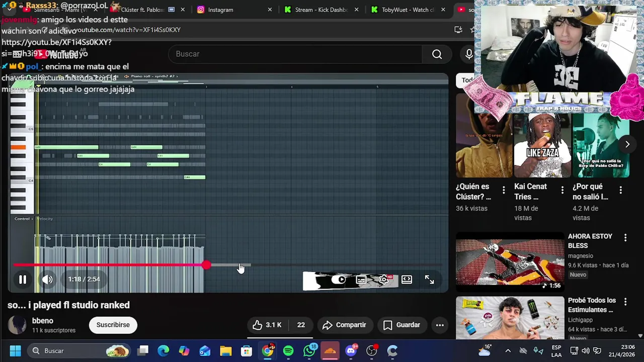Open Copilot from the taskbar
Image resolution: width=644 pixels, height=362 pixels.
(184, 351)
